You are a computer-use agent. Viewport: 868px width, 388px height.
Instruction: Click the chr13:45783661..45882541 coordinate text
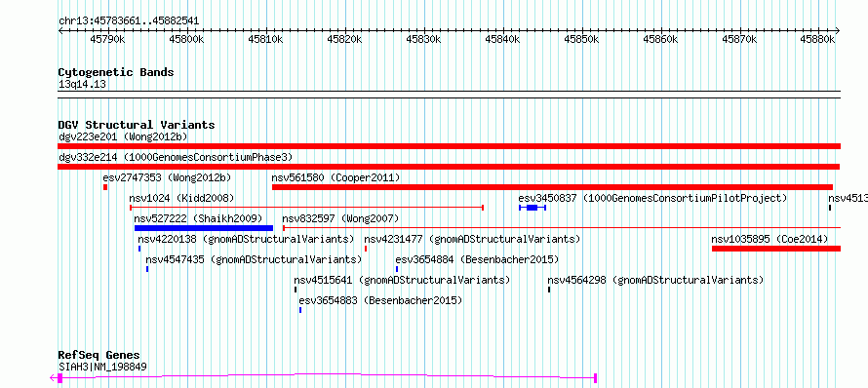tap(129, 21)
